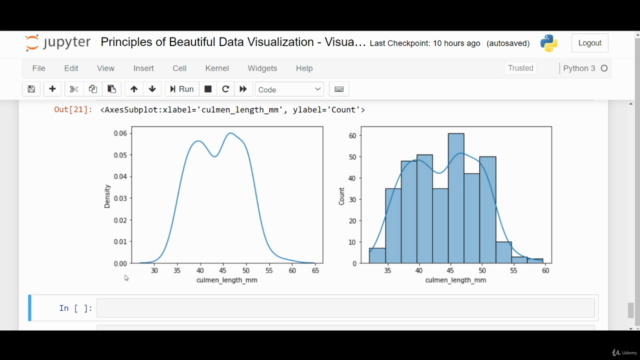Click the notebook vertical scrollbar thumb
Image resolution: width=640 pixels, height=360 pixels.
coord(631,310)
